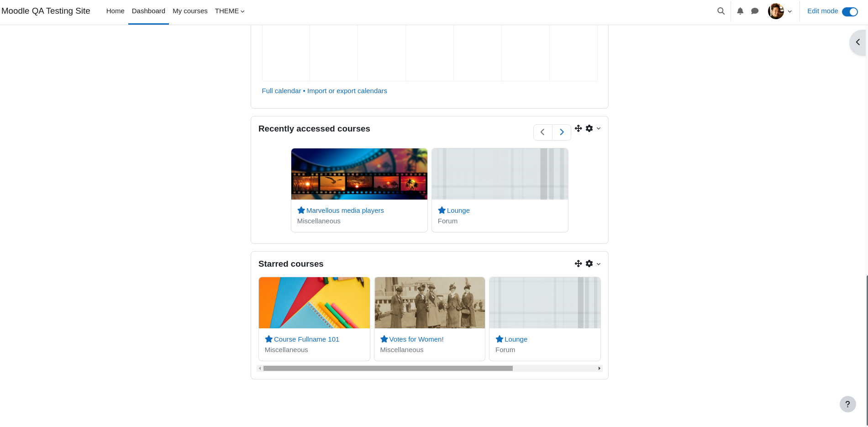Click Miscellaneous under Votes for Women!
Viewport: 868px width, 427px height.
click(x=402, y=350)
